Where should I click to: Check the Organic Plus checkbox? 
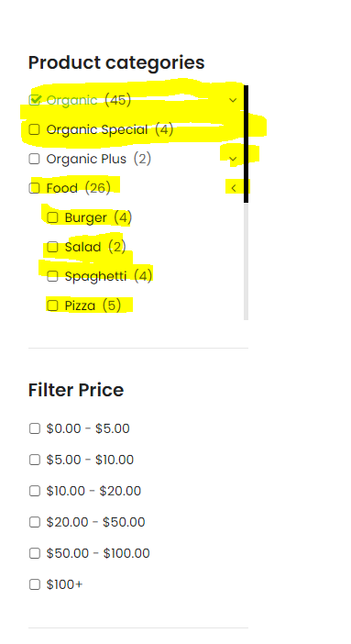[35, 159]
